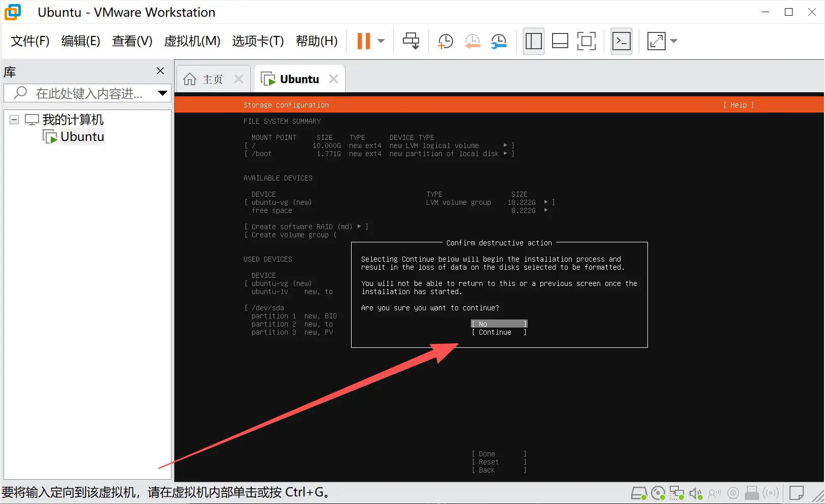825x504 pixels.
Task: Send Ctrl+Alt+Del to the virtual machine
Action: tap(411, 41)
